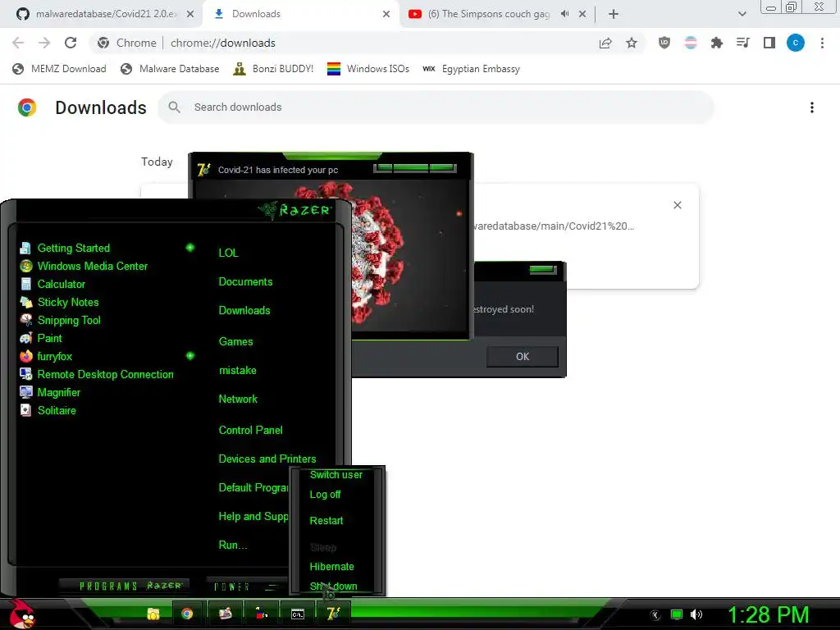The image size is (840, 630).
Task: Select the Downloads tab
Action: [300, 14]
